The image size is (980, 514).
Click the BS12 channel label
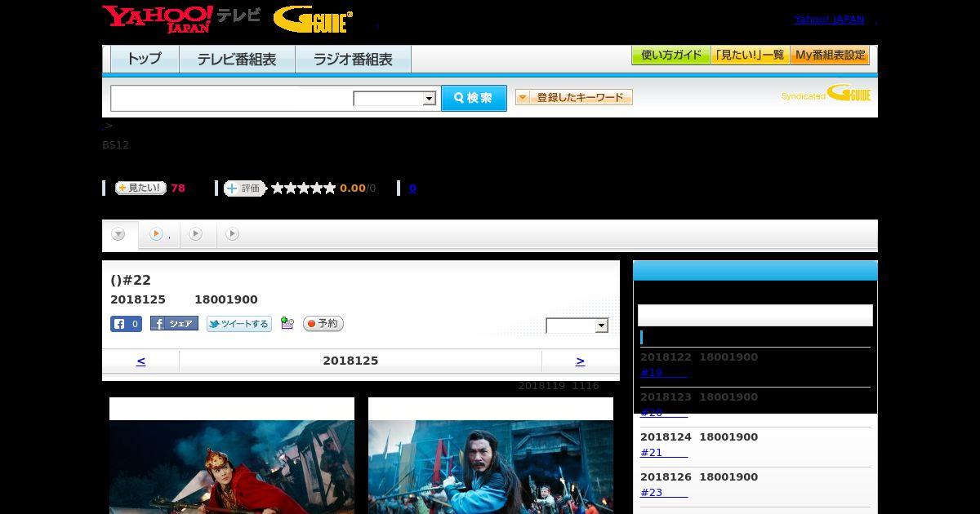point(115,145)
